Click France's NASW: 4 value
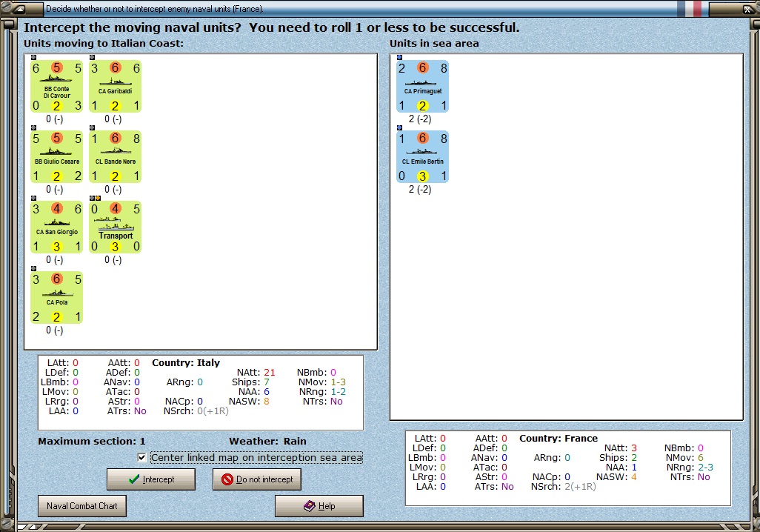The width and height of the screenshot is (760, 532). pos(633,476)
